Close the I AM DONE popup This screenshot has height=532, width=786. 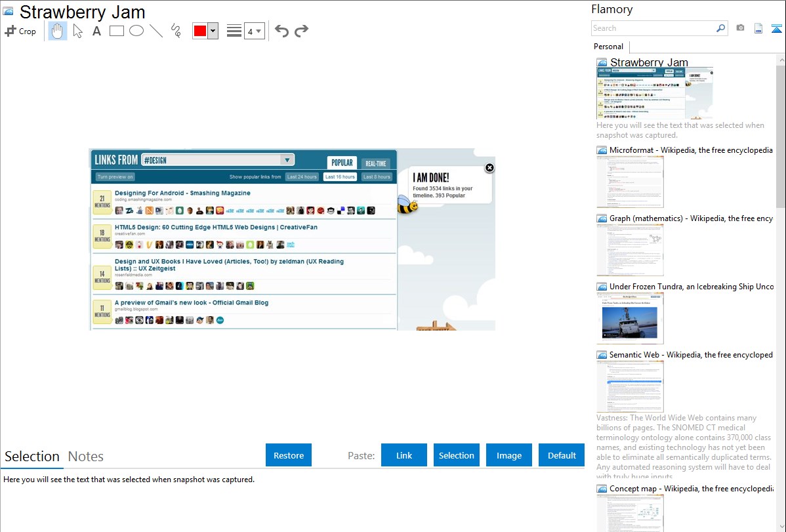point(489,168)
